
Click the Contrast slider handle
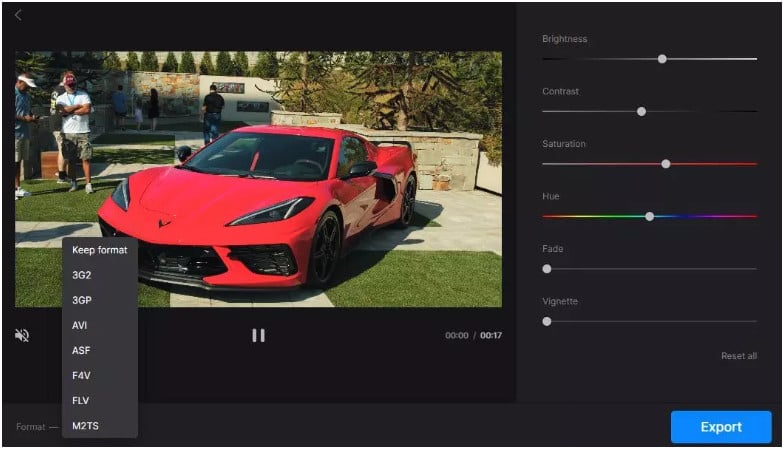click(x=642, y=111)
